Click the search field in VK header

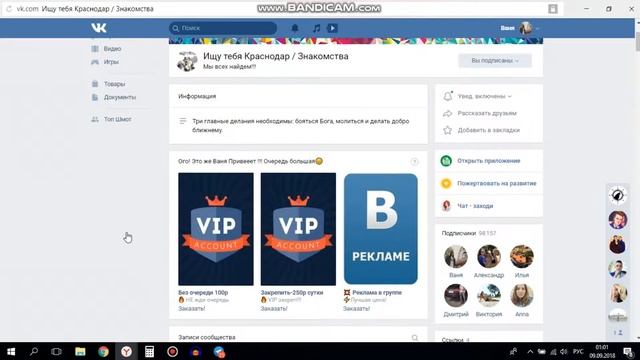223,28
